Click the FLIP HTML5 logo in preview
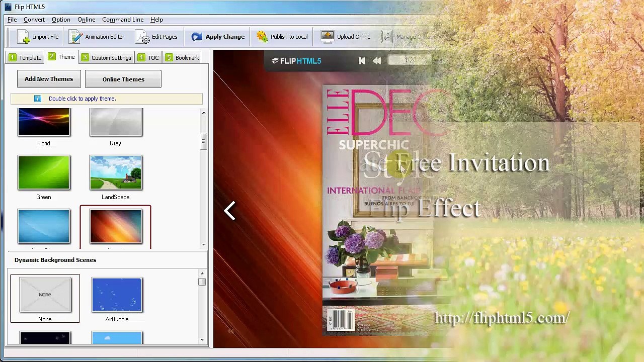 click(296, 61)
